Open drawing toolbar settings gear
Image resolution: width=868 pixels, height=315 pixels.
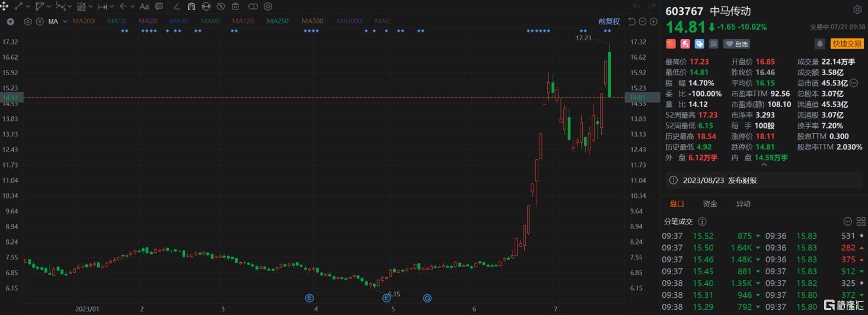(267, 7)
